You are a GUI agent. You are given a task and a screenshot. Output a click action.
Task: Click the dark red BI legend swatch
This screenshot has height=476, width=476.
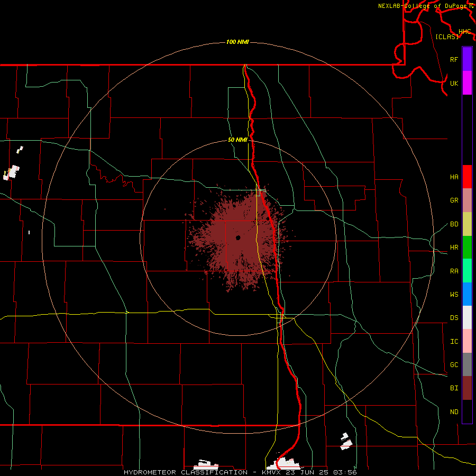[467, 388]
